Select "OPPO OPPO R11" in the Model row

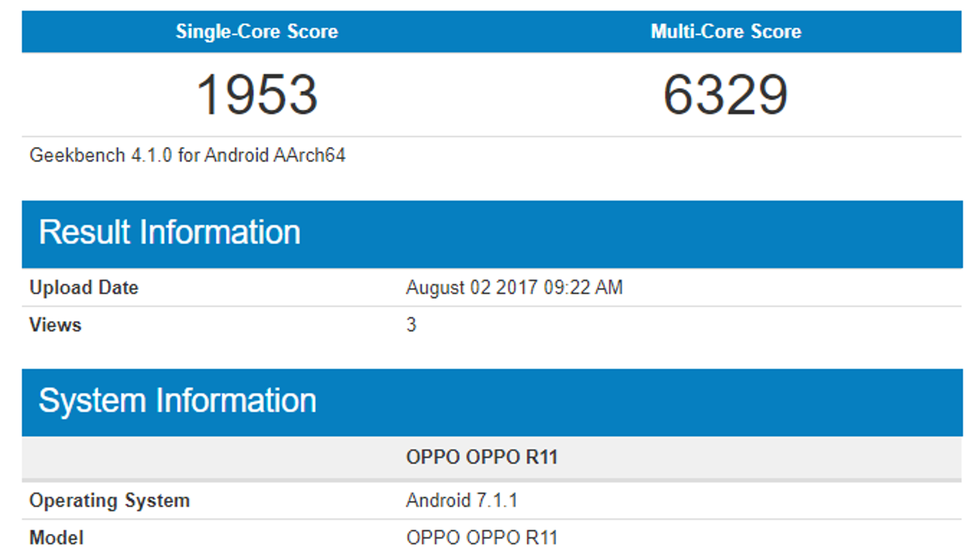click(482, 538)
